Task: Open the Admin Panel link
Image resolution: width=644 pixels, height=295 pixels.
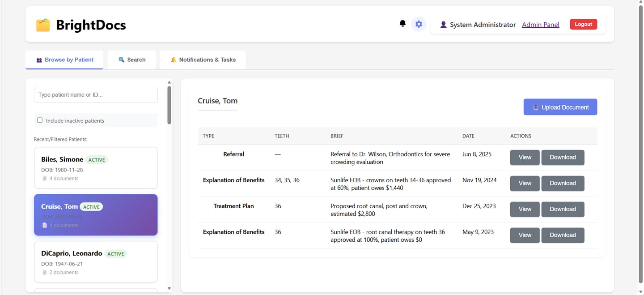Action: tap(540, 25)
